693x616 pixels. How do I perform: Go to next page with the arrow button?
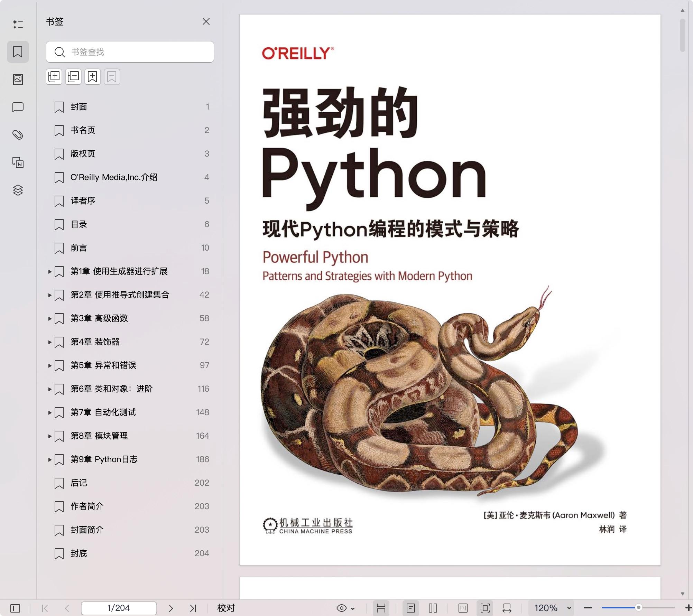click(171, 608)
